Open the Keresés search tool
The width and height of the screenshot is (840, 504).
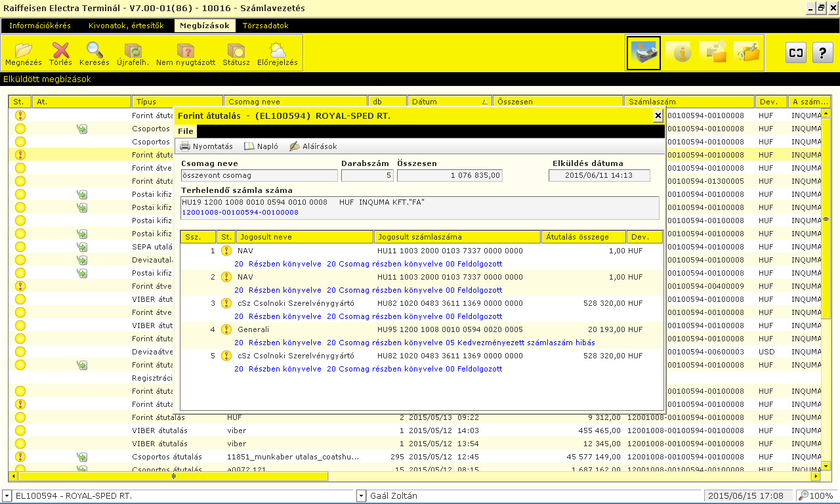point(94,54)
